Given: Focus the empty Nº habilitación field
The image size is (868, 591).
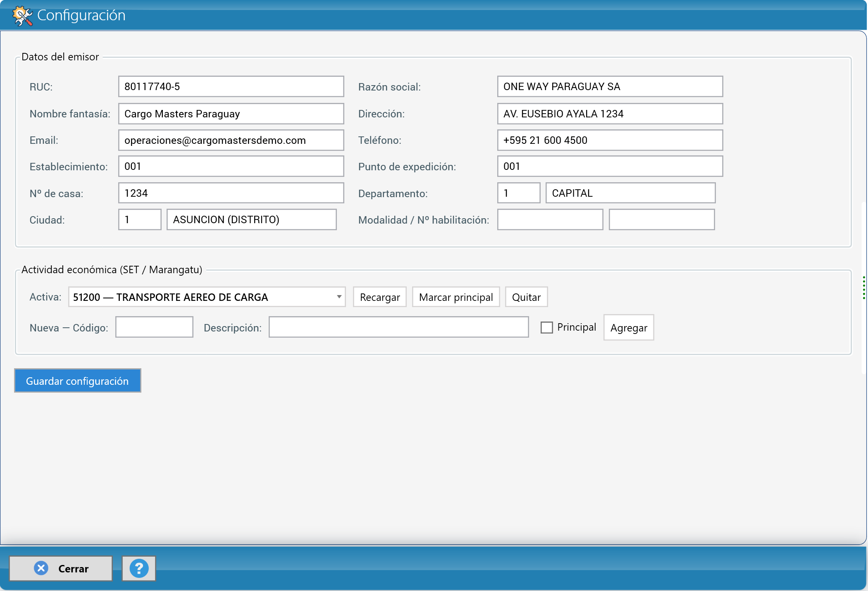Looking at the screenshot, I should point(661,219).
